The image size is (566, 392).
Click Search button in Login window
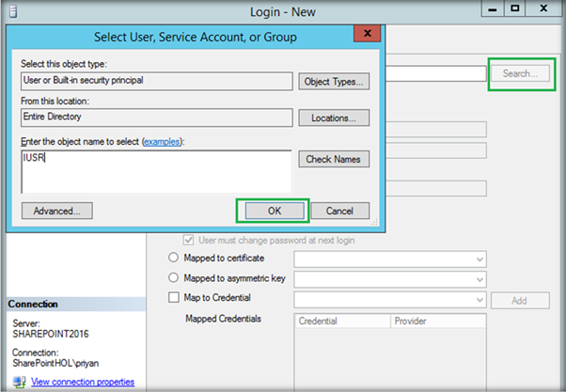pyautogui.click(x=520, y=73)
